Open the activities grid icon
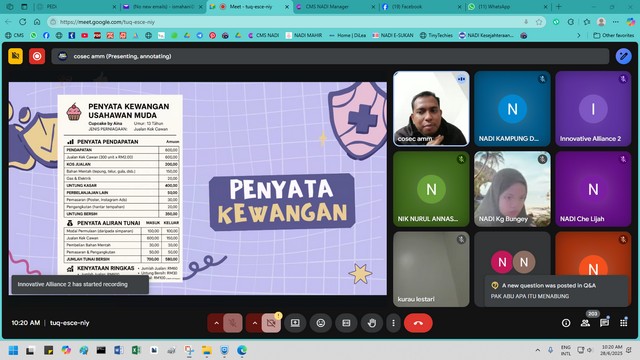 pos(624,323)
